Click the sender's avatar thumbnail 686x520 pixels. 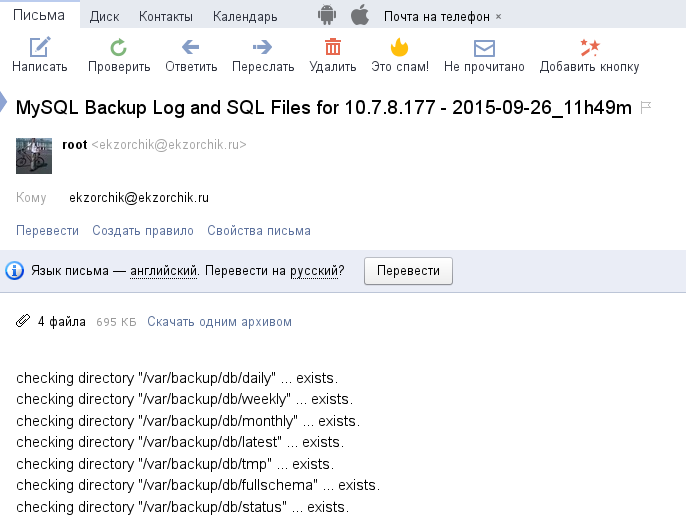coord(34,156)
